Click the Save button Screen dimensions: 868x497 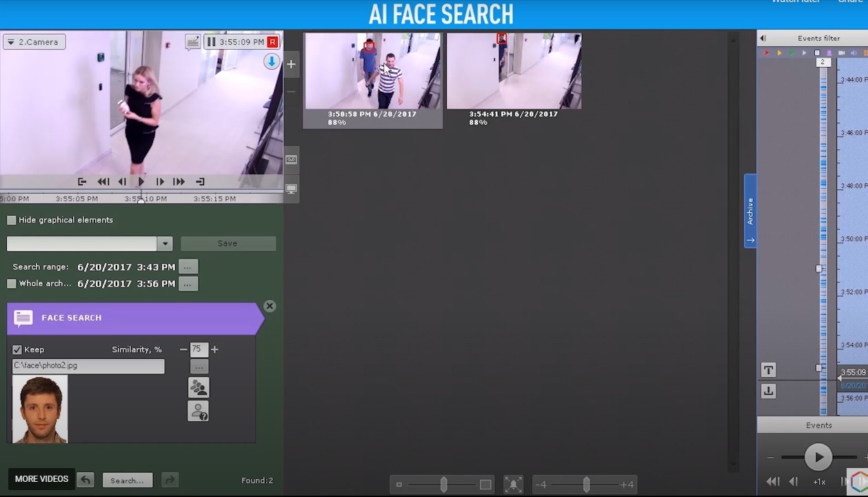(228, 243)
